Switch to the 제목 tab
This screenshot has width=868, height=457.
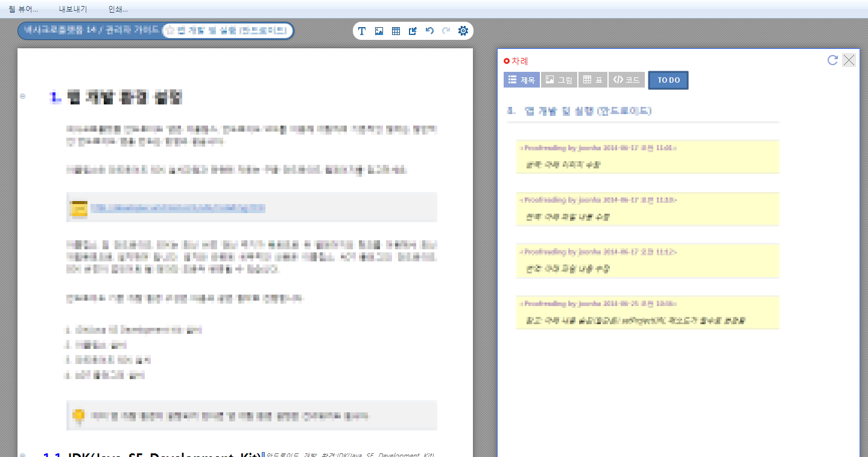[x=522, y=80]
